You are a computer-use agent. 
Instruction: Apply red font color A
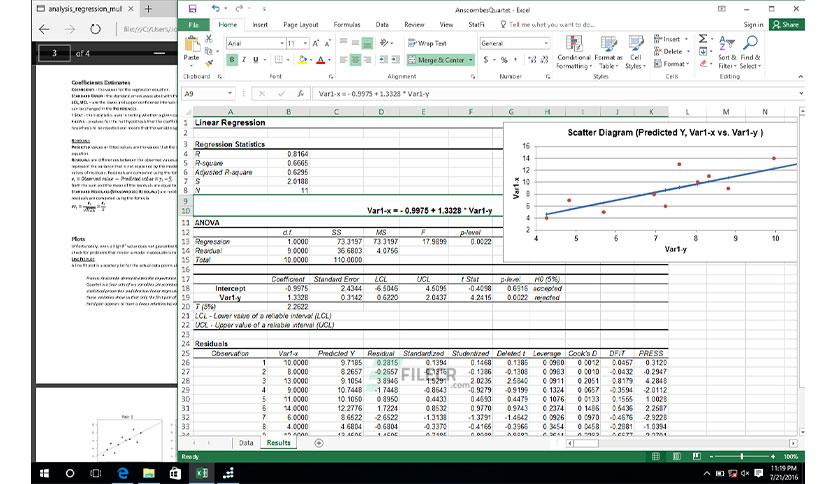(320, 60)
